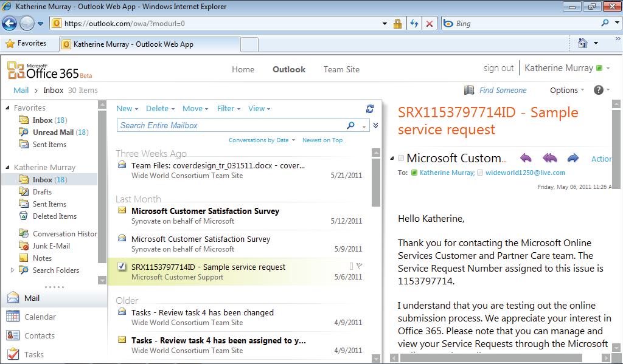Screen dimensions: 623x364
Task: Click the Reply arrow icon
Action: pyautogui.click(x=526, y=158)
